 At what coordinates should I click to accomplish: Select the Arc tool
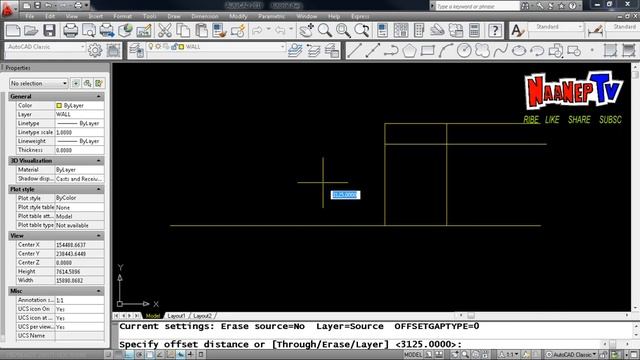pyautogui.click(x=446, y=51)
